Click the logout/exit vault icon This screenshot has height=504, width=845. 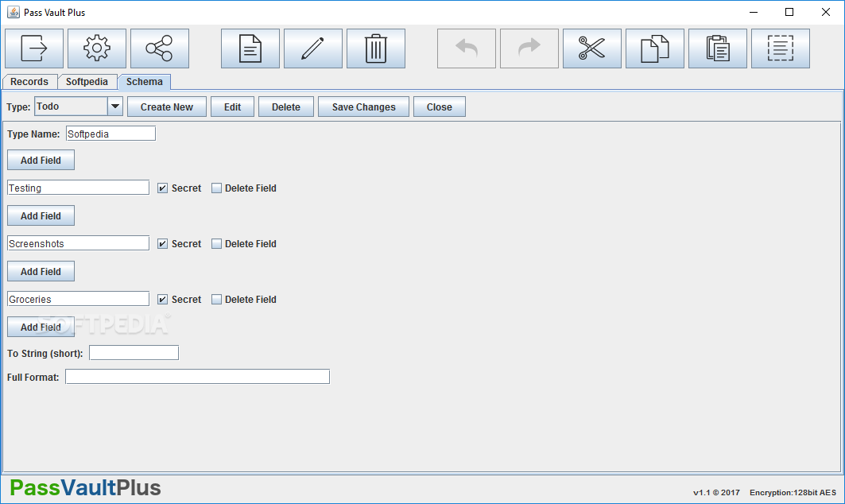(x=34, y=48)
